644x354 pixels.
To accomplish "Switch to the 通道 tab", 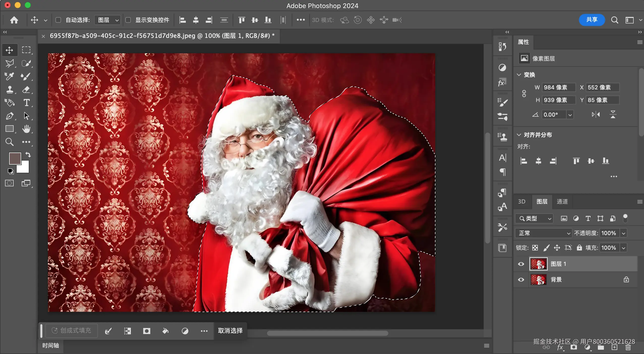I will pyautogui.click(x=563, y=202).
